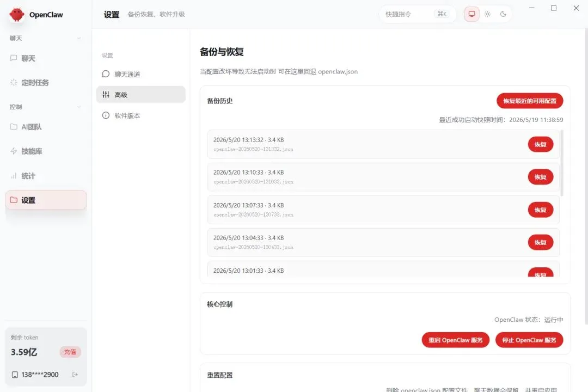Screen dimensions: 588x392
Task: Click the page main scrollbar at right edge
Action: click(x=586, y=176)
